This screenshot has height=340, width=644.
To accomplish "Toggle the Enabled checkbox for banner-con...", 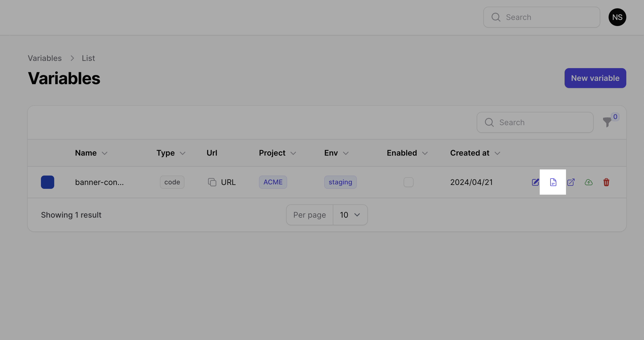I will point(409,182).
